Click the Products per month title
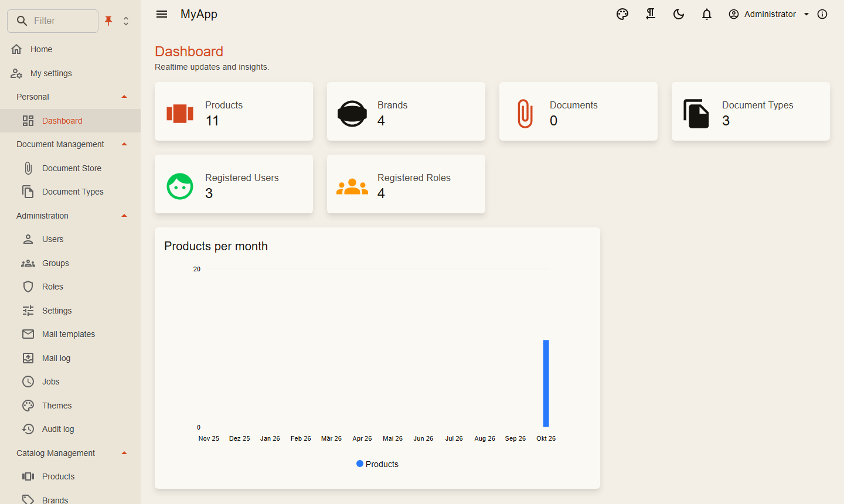844x504 pixels. pyautogui.click(x=216, y=246)
